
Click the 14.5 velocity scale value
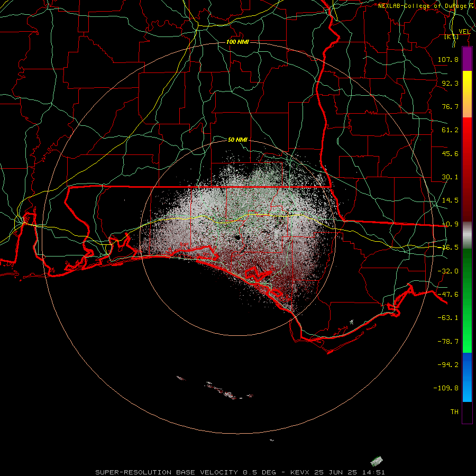click(450, 200)
